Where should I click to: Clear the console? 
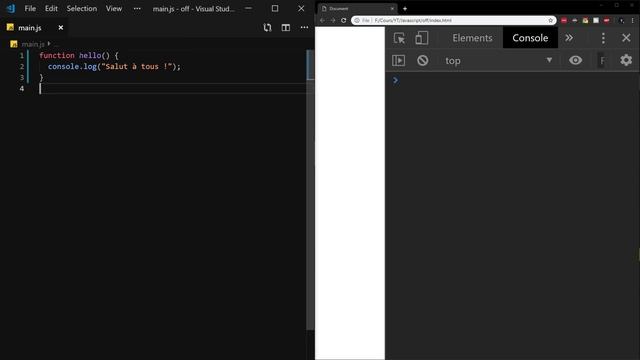click(x=422, y=60)
